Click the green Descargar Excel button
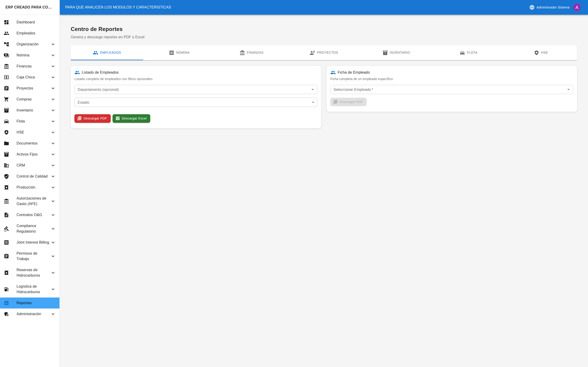 [131, 118]
